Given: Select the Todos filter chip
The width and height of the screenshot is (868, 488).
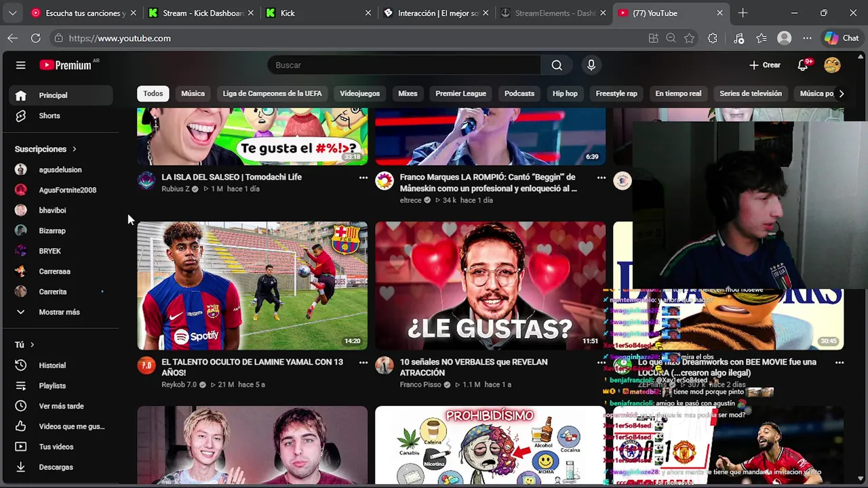Looking at the screenshot, I should point(153,94).
